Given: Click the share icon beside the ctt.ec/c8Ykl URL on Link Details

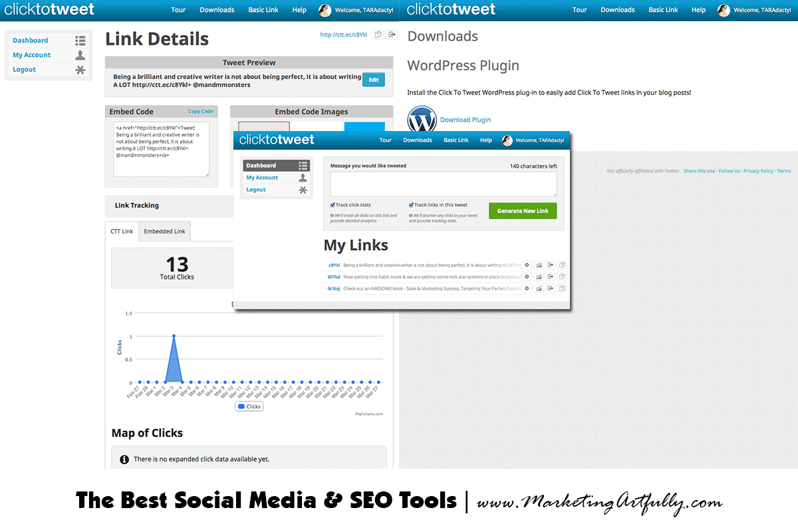Looking at the screenshot, I should click(x=392, y=35).
